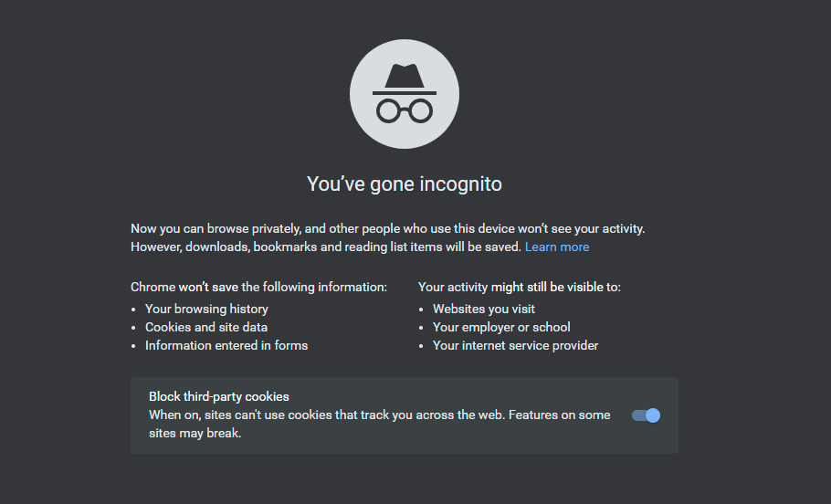This screenshot has height=504, width=831.
Task: Click "Your activity might still be visible to" heading
Action: pos(520,287)
